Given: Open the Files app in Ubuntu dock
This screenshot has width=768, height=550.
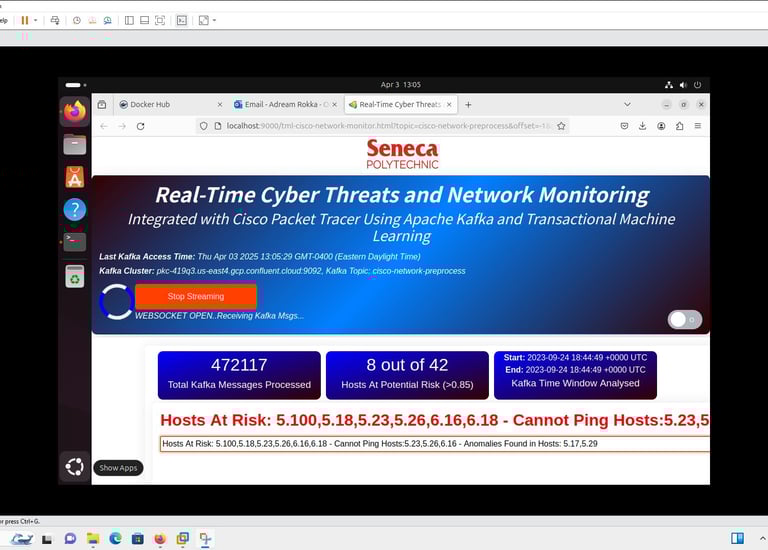Looking at the screenshot, I should point(74,144).
